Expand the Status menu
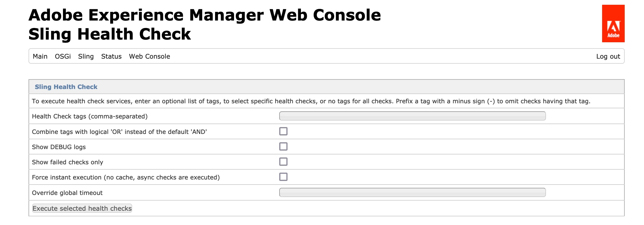The height and width of the screenshot is (225, 644). tap(111, 57)
